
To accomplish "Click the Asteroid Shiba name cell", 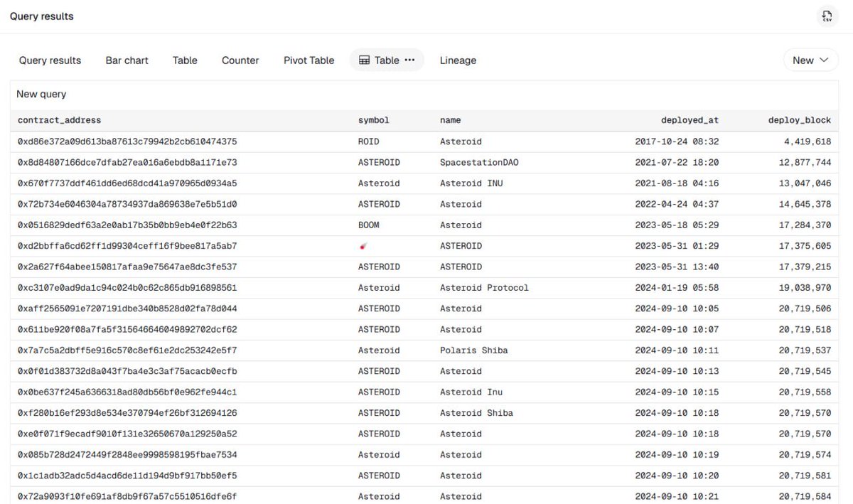I will pyautogui.click(x=476, y=413).
